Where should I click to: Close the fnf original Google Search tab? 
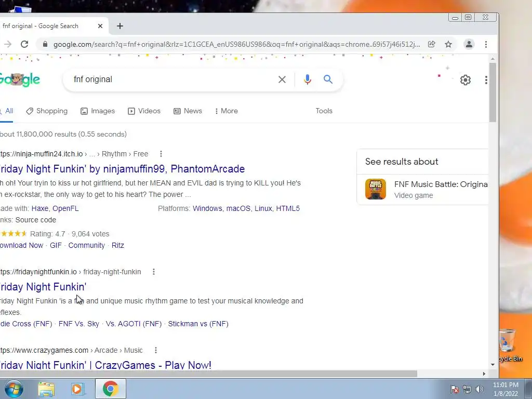[x=100, y=26]
